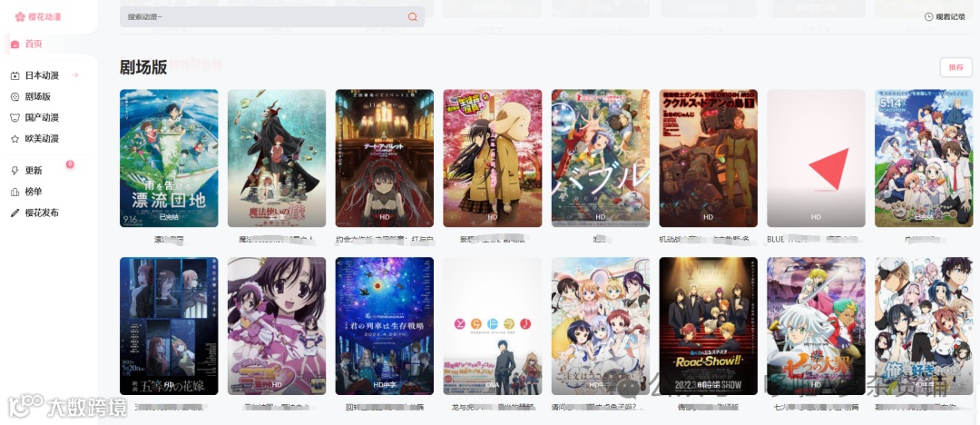
Task: Open the 魔法使いの嫁 poster
Action: pos(277,158)
